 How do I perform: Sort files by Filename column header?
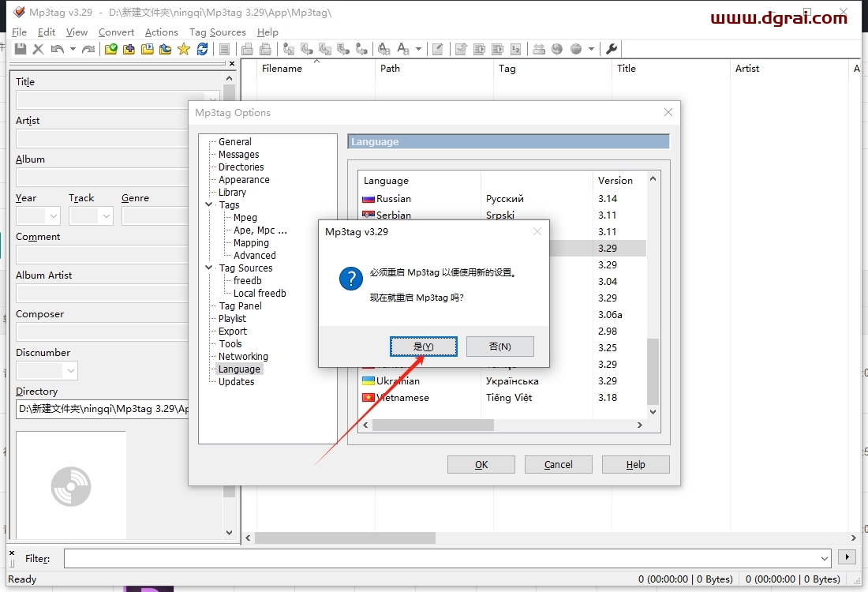click(x=316, y=69)
